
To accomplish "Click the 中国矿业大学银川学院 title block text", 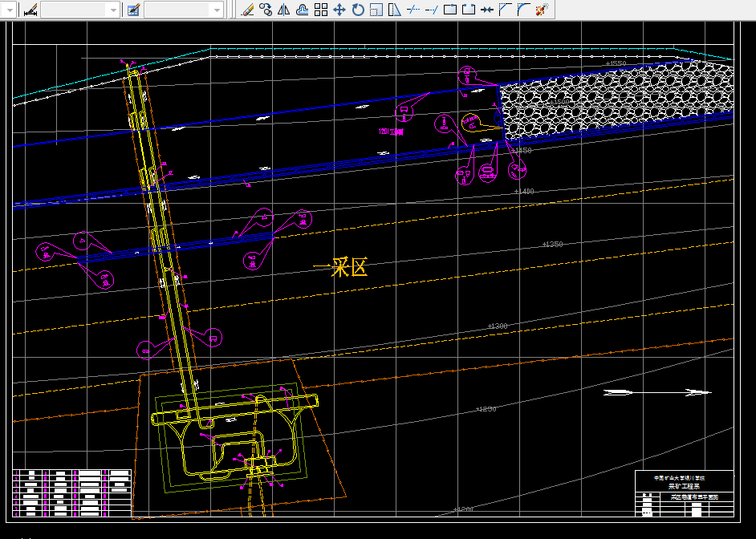I will (679, 478).
